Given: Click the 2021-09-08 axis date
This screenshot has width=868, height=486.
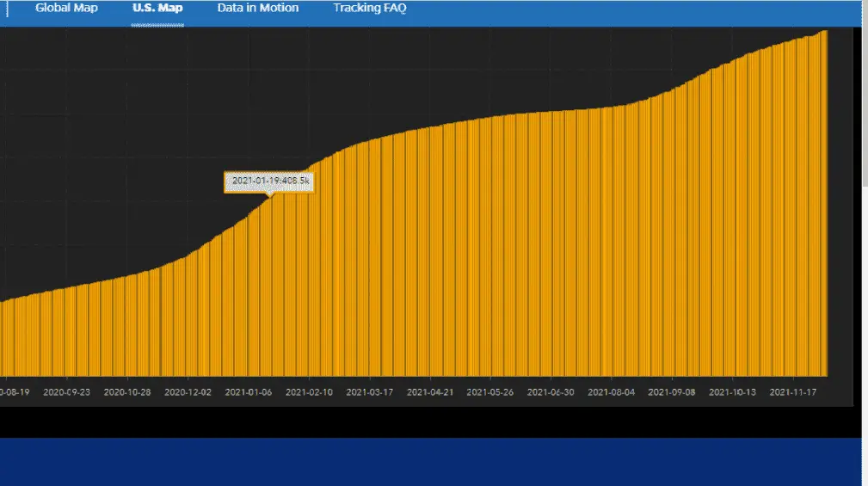Looking at the screenshot, I should 672,392.
